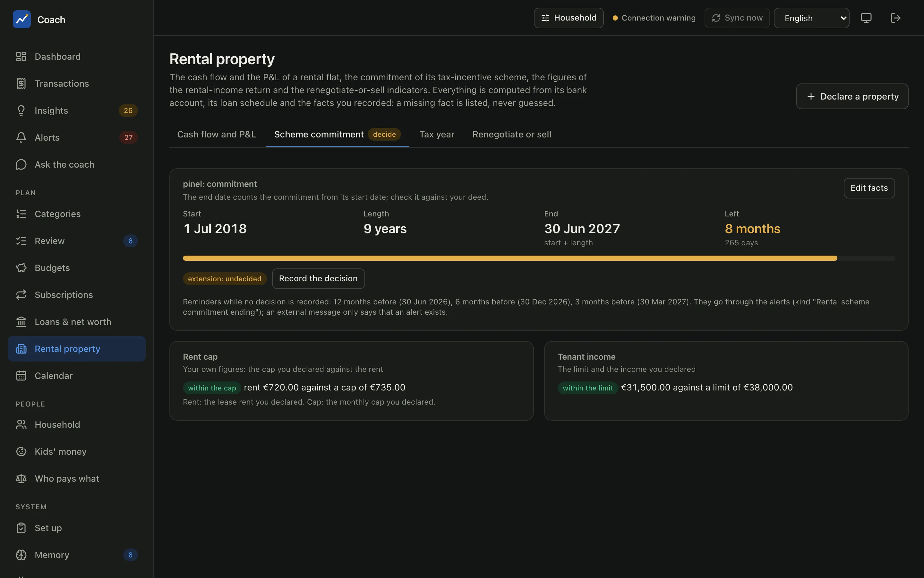Click the Alerts 27 count badge
The width and height of the screenshot is (924, 578).
click(128, 137)
